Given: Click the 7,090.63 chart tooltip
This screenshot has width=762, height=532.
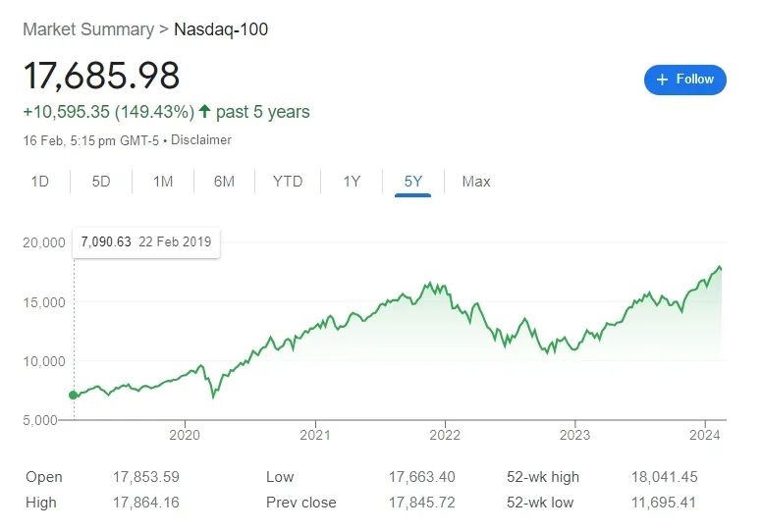Looking at the screenshot, I should 146,242.
